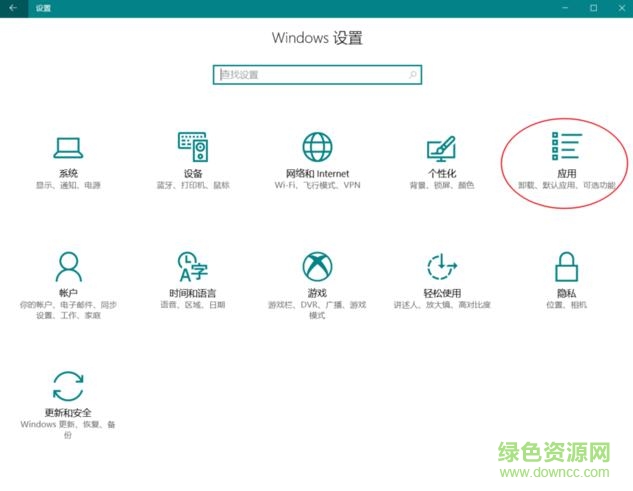Open Ease of Access icon
The height and width of the screenshot is (491, 633).
pyautogui.click(x=442, y=266)
